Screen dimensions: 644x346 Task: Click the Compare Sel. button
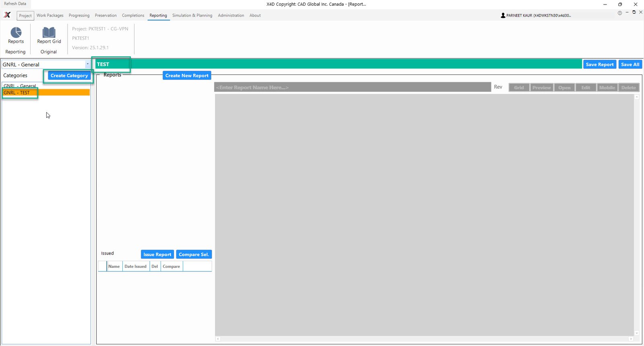coord(194,255)
